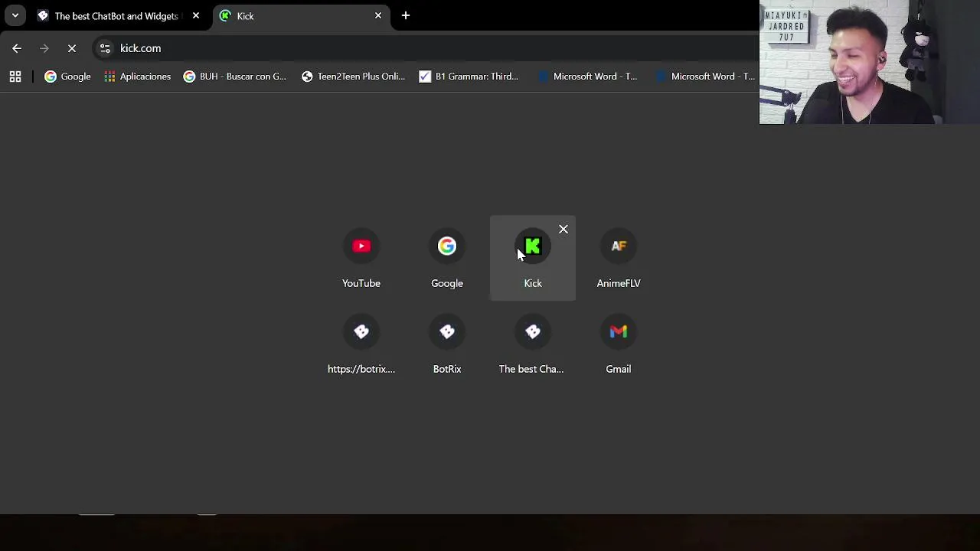The image size is (980, 551).
Task: Open the BotRix shortcut tile
Action: [x=447, y=344]
